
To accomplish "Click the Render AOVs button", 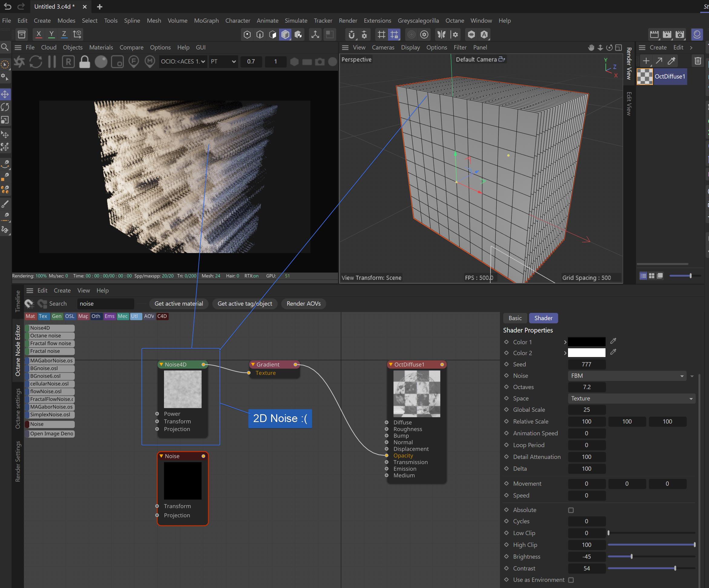I will tap(303, 304).
